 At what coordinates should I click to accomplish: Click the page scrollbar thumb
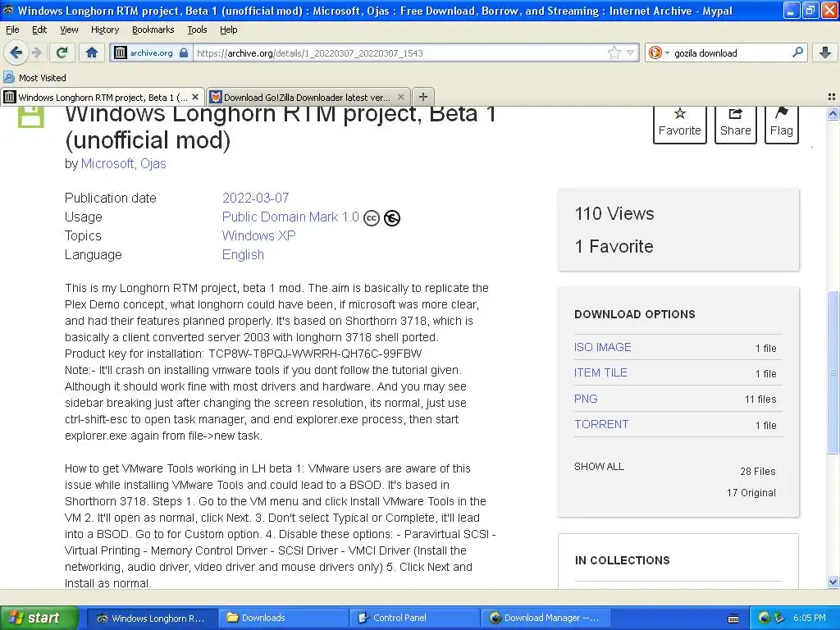pyautogui.click(x=833, y=372)
